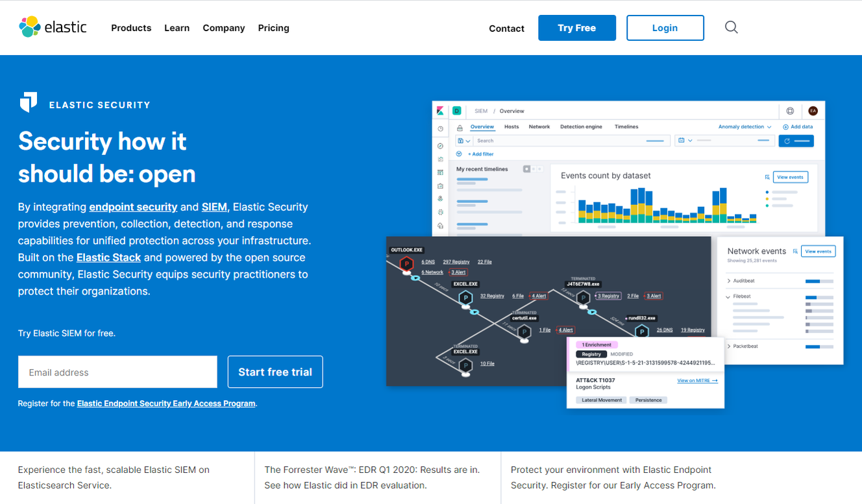Click the Try Free button

pyautogui.click(x=577, y=28)
